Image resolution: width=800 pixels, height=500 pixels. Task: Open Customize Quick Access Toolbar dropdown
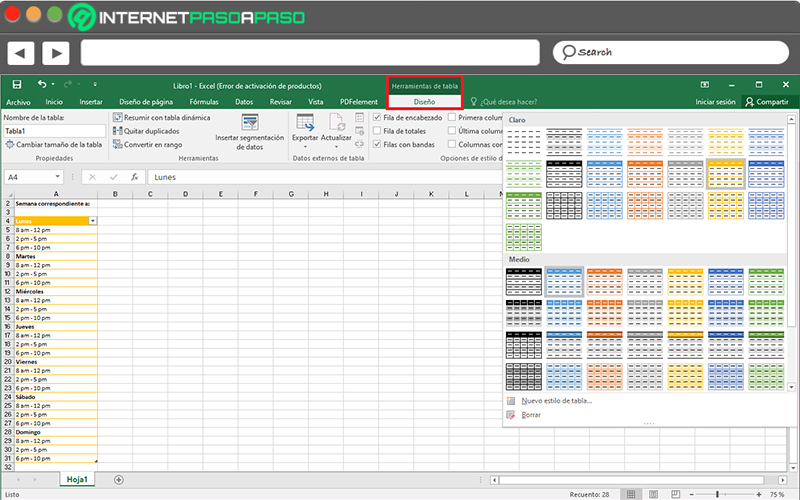[95, 85]
